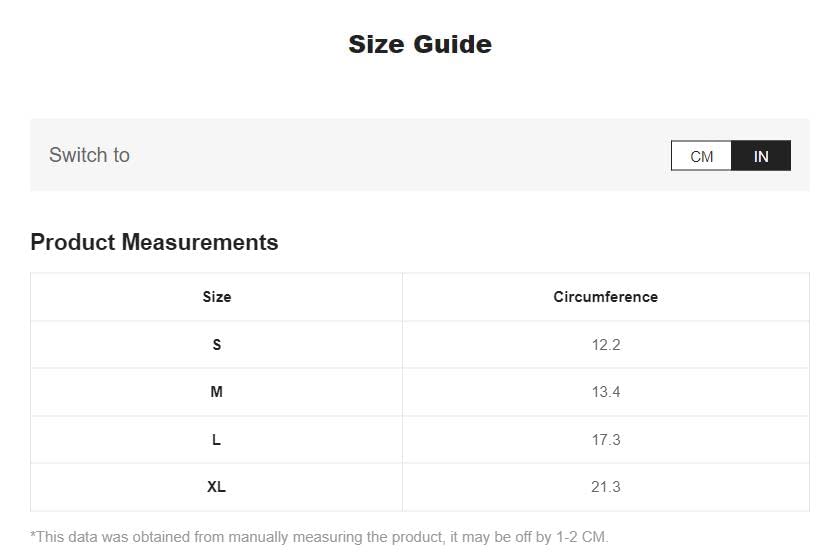
Task: Click the 12.2 circumference value
Action: pos(606,345)
